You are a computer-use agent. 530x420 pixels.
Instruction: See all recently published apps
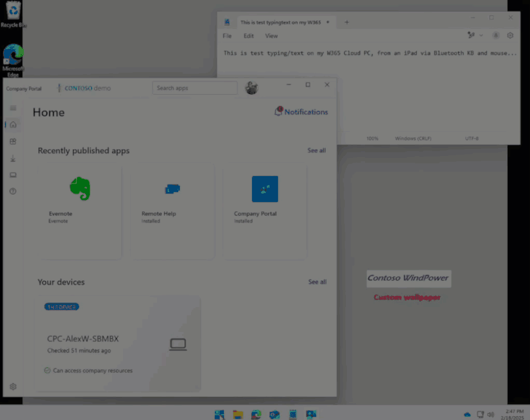(316, 151)
